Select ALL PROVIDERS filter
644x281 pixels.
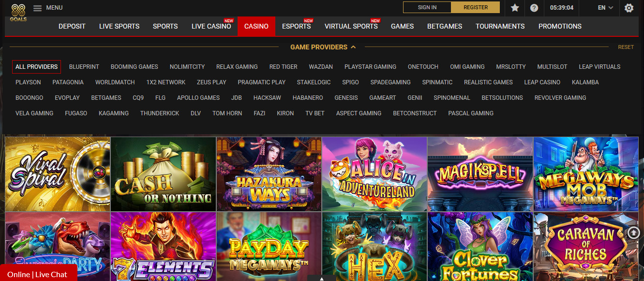36,67
